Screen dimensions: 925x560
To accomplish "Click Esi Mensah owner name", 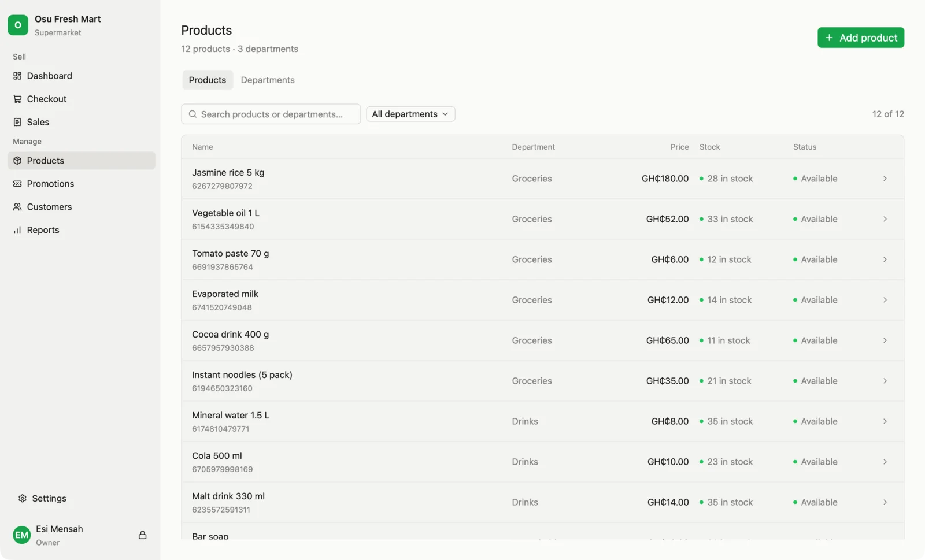I will click(x=60, y=529).
